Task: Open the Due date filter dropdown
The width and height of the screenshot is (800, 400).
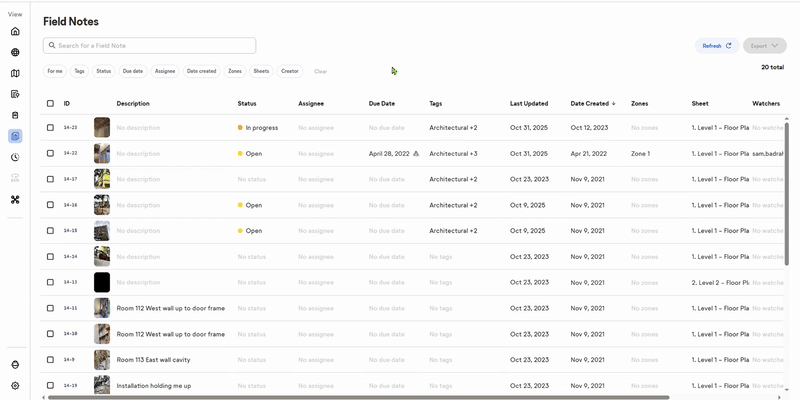Action: pyautogui.click(x=133, y=71)
